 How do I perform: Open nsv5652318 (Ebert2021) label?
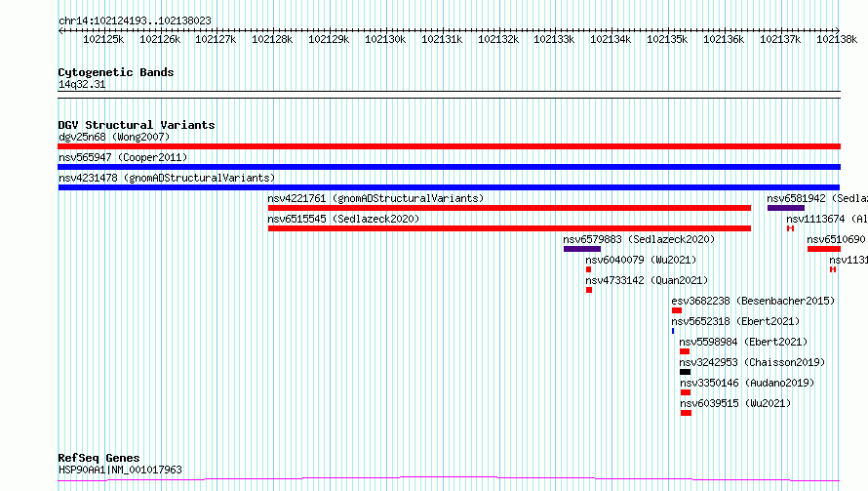coord(735,321)
